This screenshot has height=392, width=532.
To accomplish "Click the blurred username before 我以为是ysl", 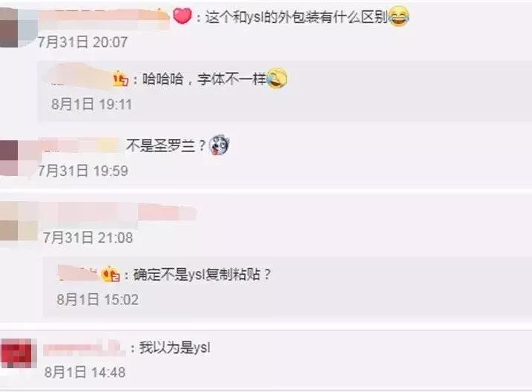I will [x=84, y=348].
